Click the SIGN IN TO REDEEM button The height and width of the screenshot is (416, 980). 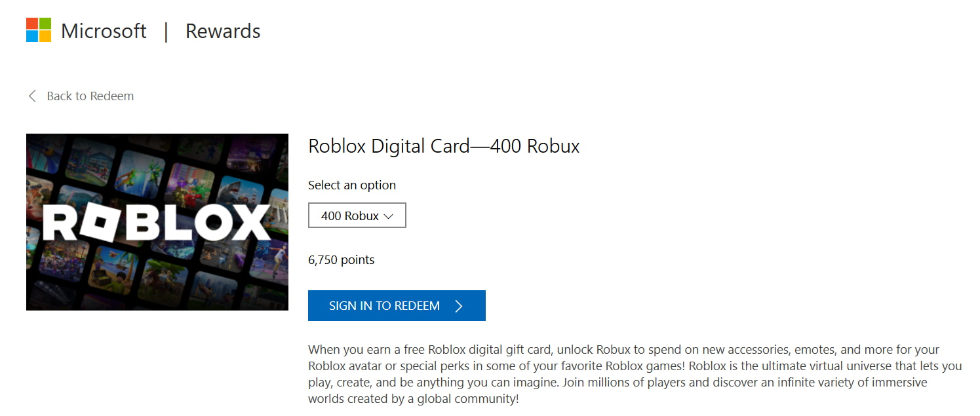[397, 305]
